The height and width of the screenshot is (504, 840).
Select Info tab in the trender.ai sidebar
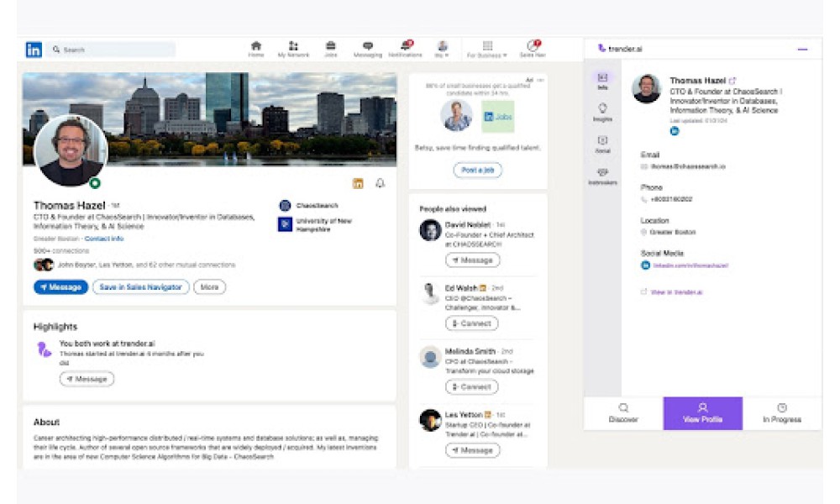tap(602, 81)
